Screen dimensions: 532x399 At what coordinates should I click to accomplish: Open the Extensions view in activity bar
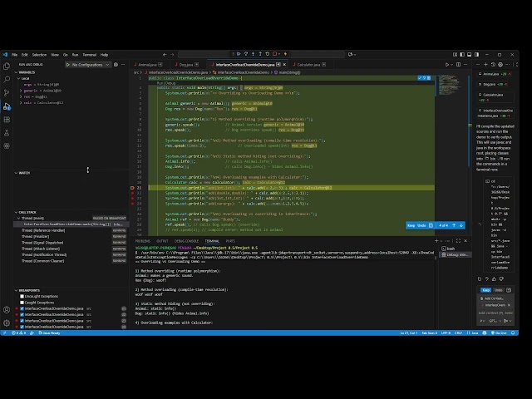coord(6,120)
